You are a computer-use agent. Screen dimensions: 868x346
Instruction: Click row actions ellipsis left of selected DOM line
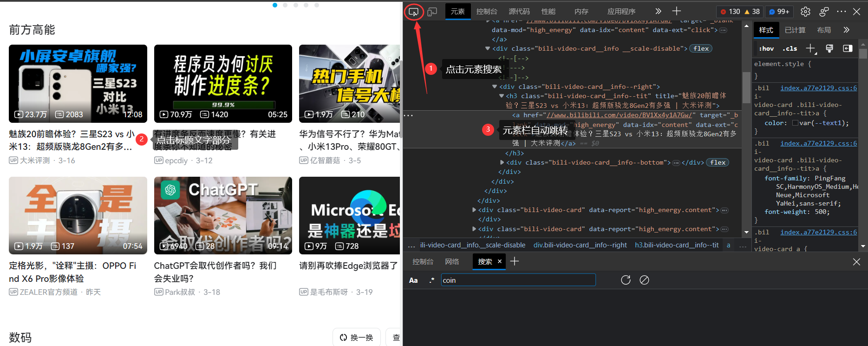(x=408, y=115)
